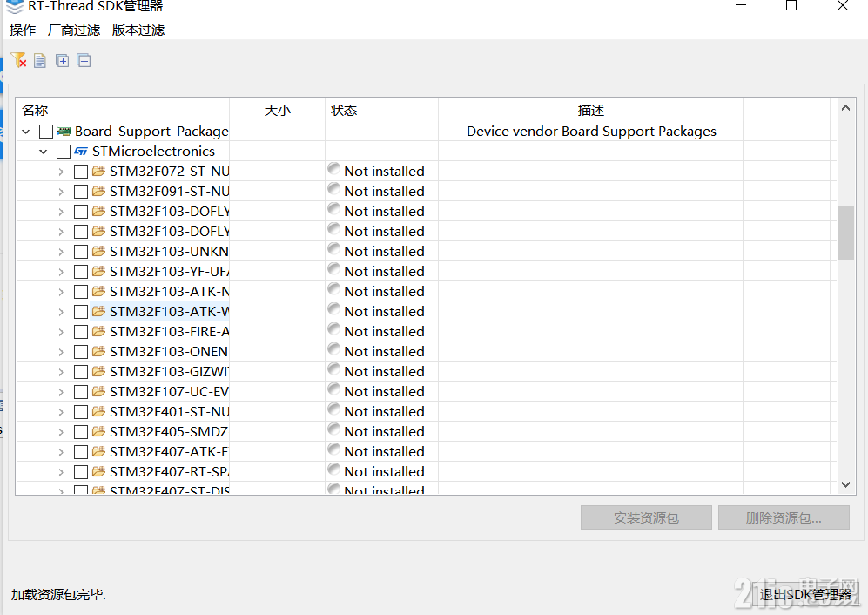This screenshot has width=868, height=615.
Task: Click the ST logo beside STMicroelectronics
Action: click(81, 152)
